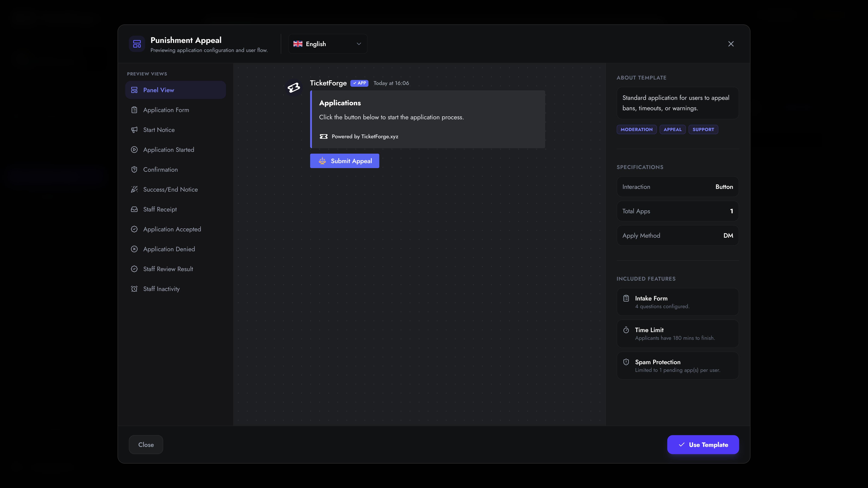868x488 pixels.
Task: Click the Close button at bottom left
Action: pos(146,445)
